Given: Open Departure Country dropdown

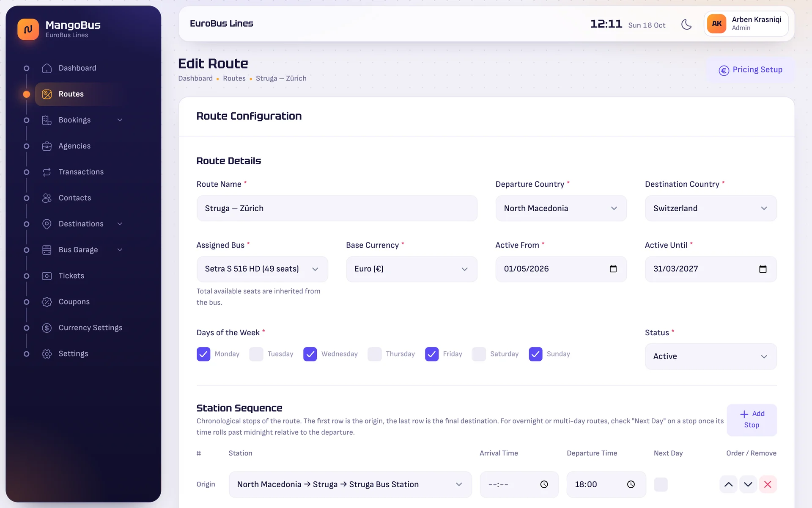Looking at the screenshot, I should coord(561,208).
